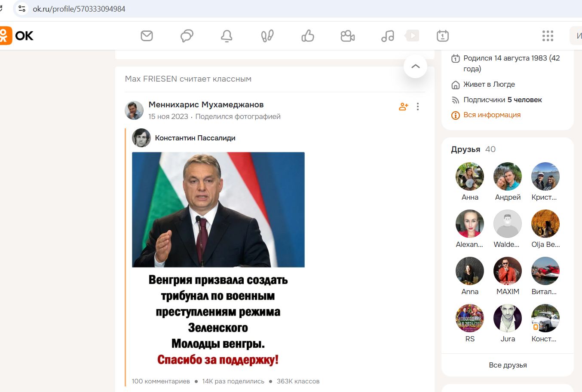The height and width of the screenshot is (392, 582).
Task: Open the Messages envelope icon
Action: [x=147, y=36]
